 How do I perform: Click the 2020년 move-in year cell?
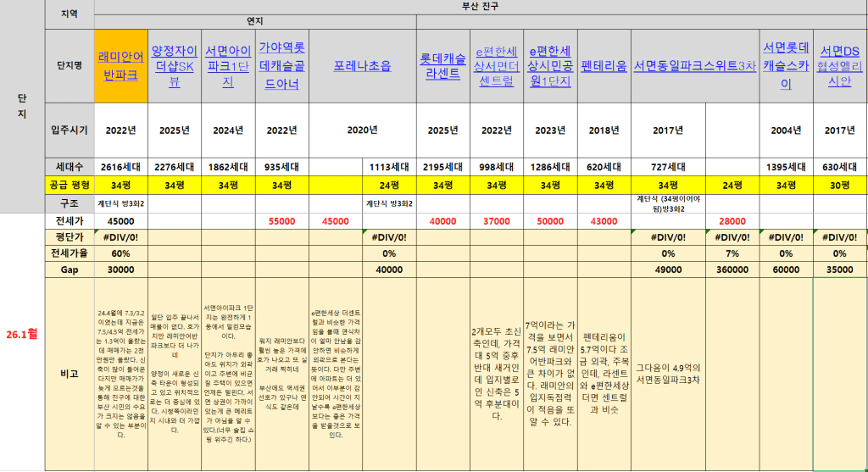click(363, 130)
